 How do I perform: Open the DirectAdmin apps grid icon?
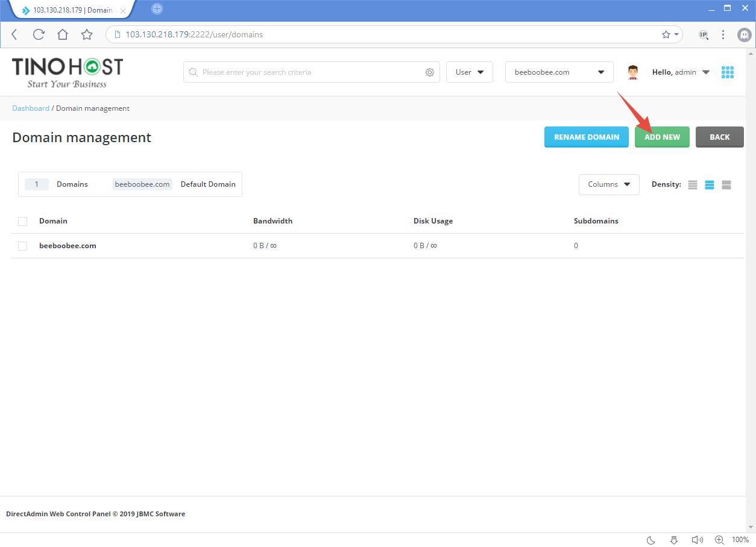click(x=728, y=72)
